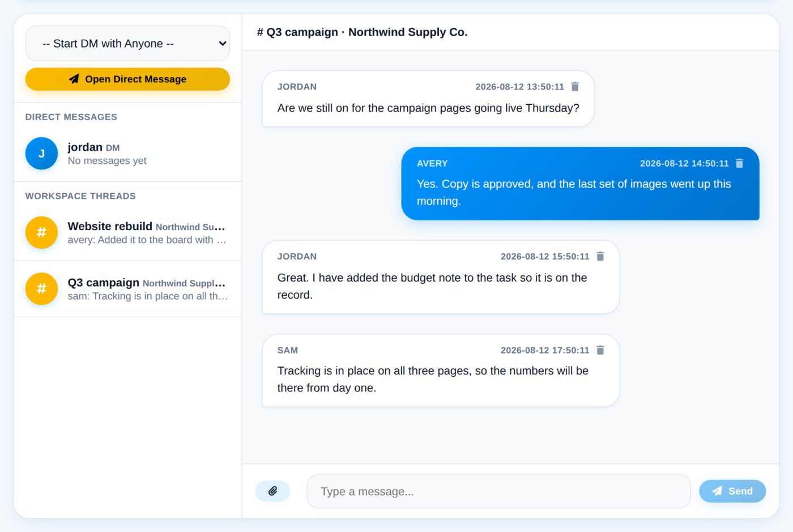Select the Q3 campaign thread in the sidebar
The height and width of the screenshot is (532, 793).
click(127, 289)
